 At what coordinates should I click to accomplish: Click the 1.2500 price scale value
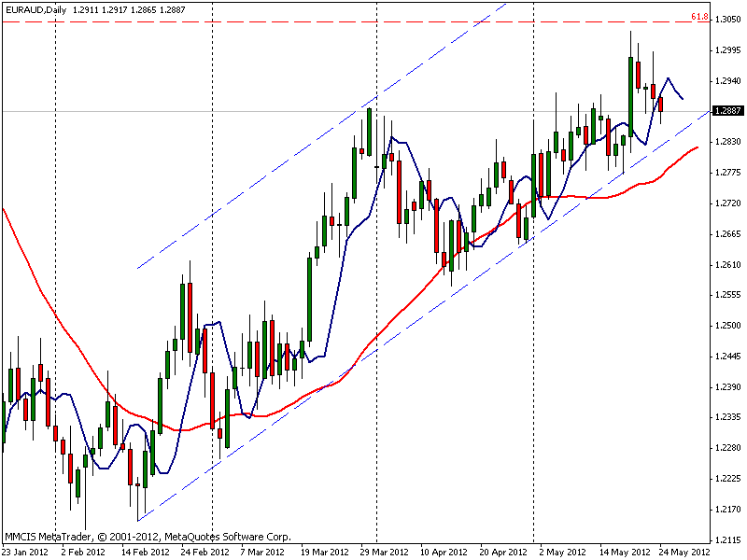pos(728,326)
